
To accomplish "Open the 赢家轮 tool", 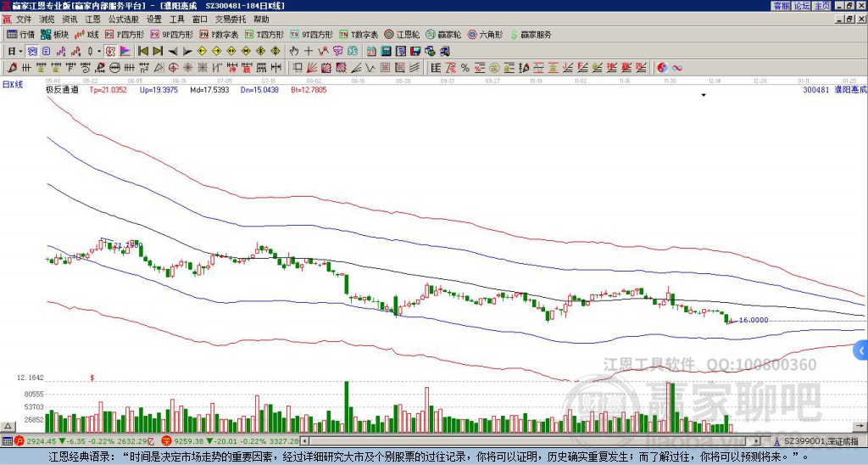I will (444, 34).
